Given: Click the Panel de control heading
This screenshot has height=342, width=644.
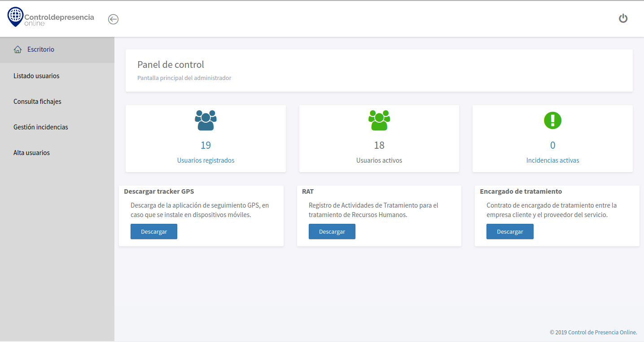Looking at the screenshot, I should [171, 64].
